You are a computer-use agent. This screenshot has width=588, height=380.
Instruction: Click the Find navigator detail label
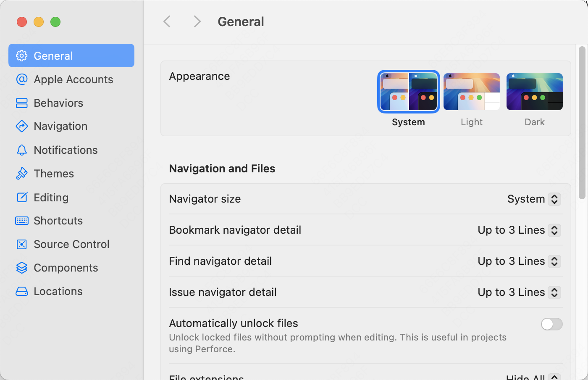click(220, 261)
